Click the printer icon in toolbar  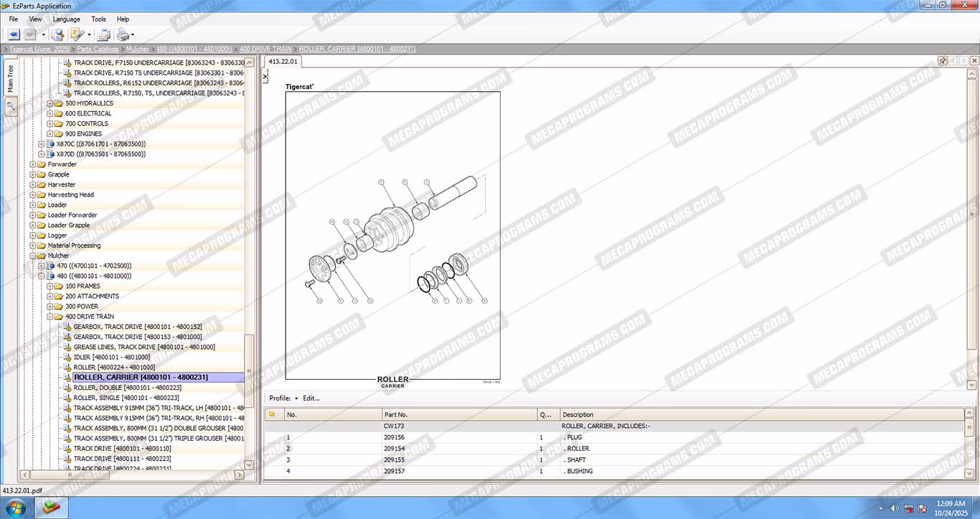coord(123,34)
